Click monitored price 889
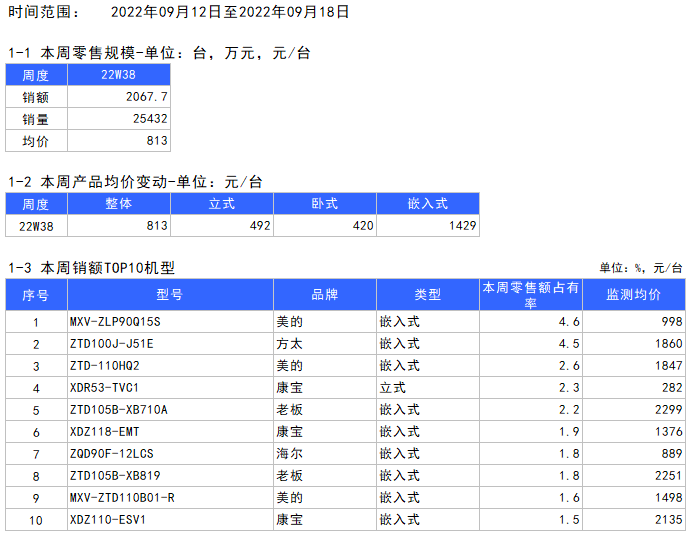Viewport: 690px width, 537px height. 672,454
